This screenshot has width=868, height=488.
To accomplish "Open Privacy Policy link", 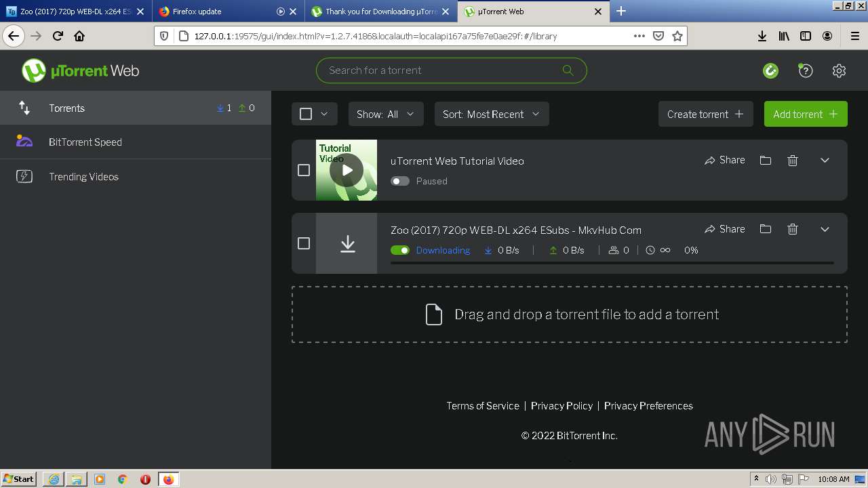I will [561, 405].
